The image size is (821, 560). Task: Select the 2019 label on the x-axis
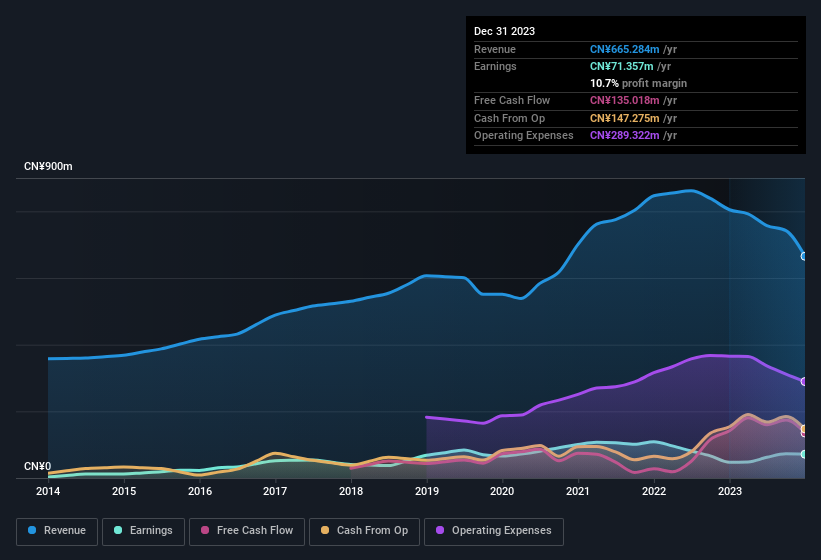click(x=427, y=491)
